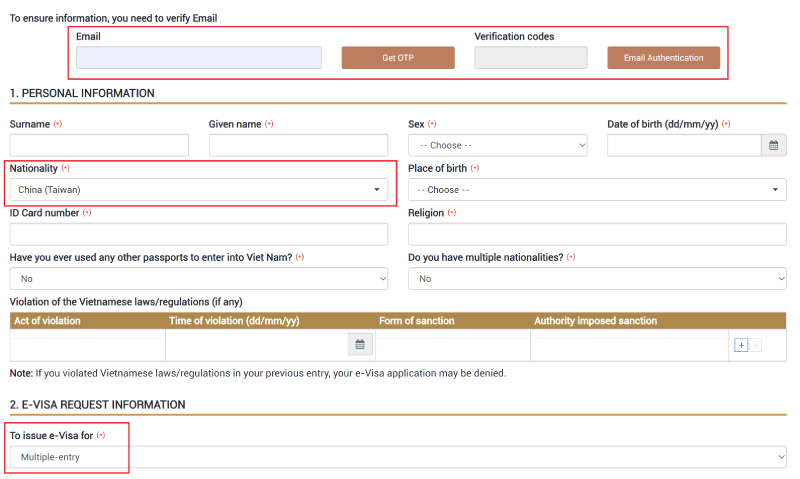Focus the Email input field

click(198, 58)
